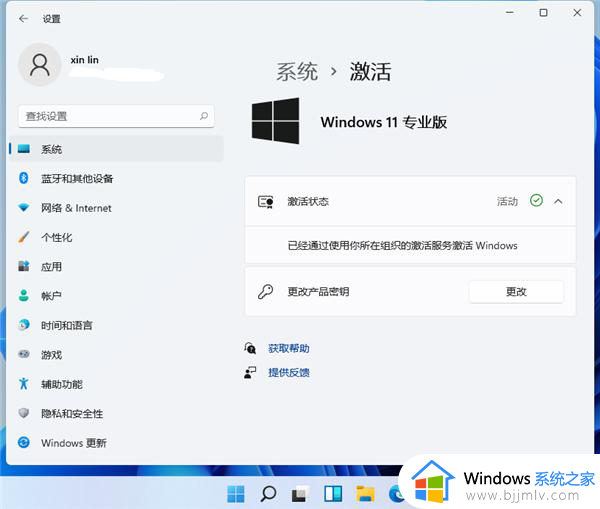
Task: Click the globe clock time icon
Action: [24, 325]
